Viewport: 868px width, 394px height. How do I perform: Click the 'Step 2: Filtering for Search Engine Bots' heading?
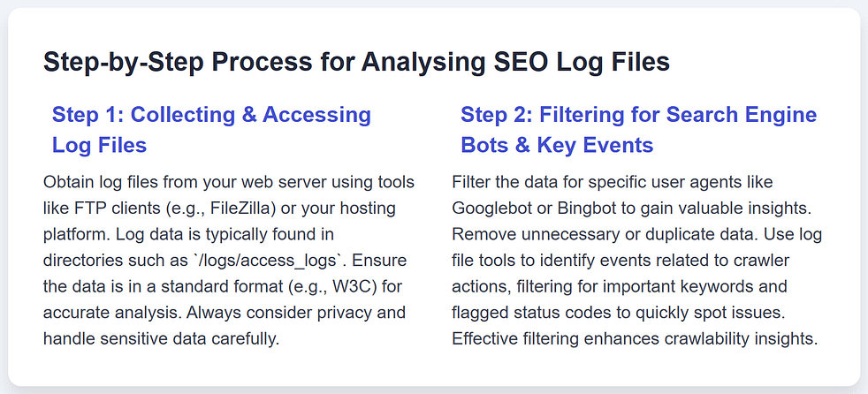[638, 115]
